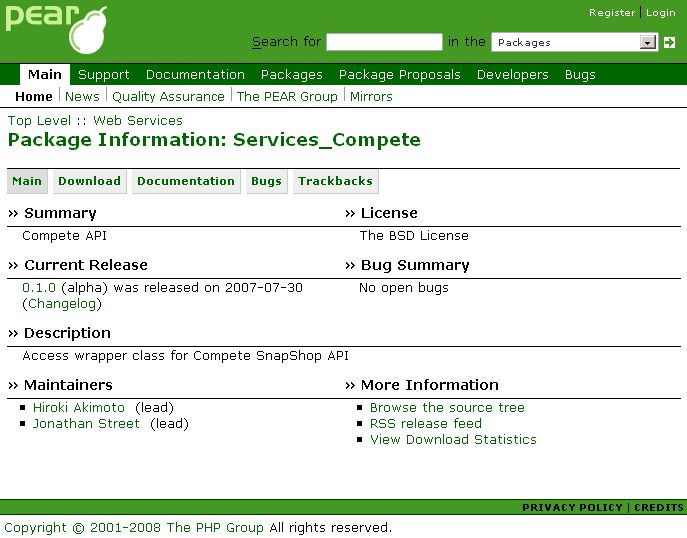Viewport: 687px width, 538px height.
Task: Click the PEAR pear logo
Action: tap(56, 29)
